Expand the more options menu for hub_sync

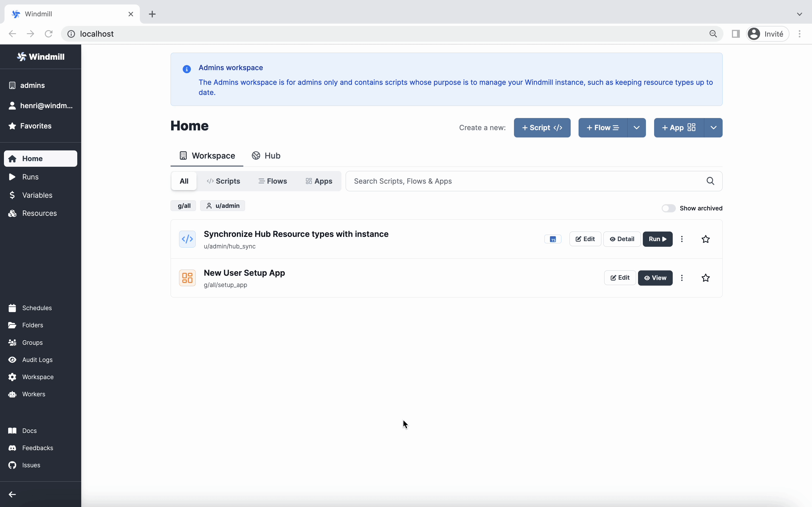click(682, 238)
